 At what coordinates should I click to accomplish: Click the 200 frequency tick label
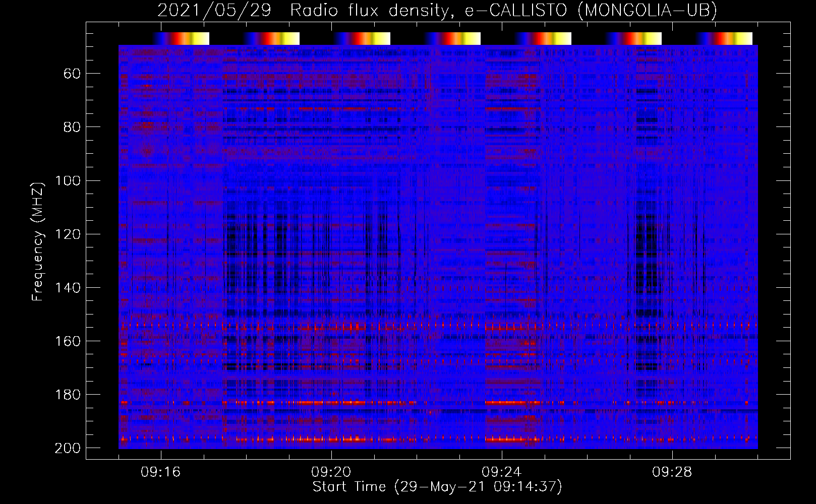(x=68, y=448)
